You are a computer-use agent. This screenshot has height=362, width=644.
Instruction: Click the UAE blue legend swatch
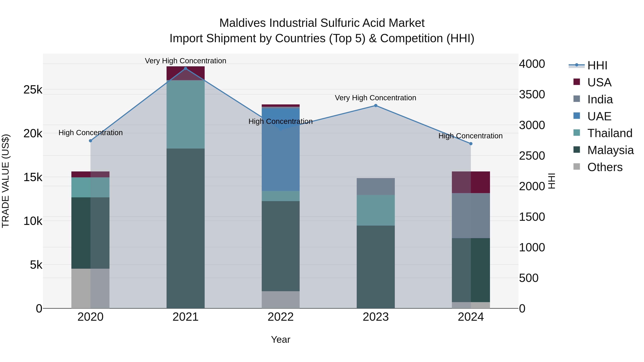pyautogui.click(x=577, y=116)
